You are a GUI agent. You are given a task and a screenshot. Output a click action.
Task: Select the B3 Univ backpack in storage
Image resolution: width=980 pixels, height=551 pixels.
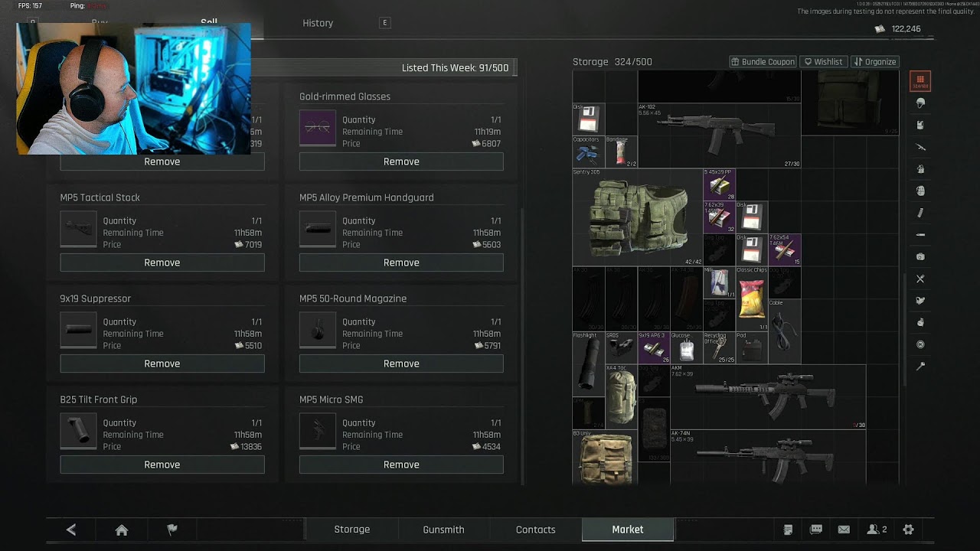coord(605,458)
